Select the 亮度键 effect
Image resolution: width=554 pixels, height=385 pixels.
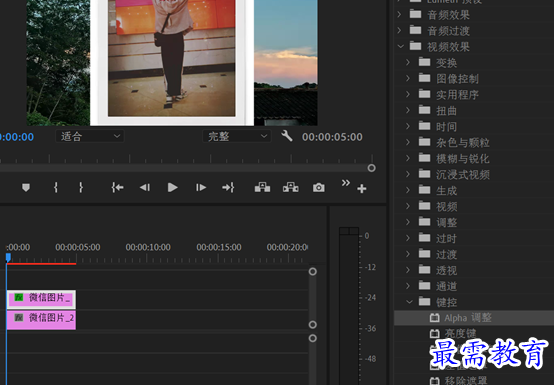pyautogui.click(x=474, y=333)
